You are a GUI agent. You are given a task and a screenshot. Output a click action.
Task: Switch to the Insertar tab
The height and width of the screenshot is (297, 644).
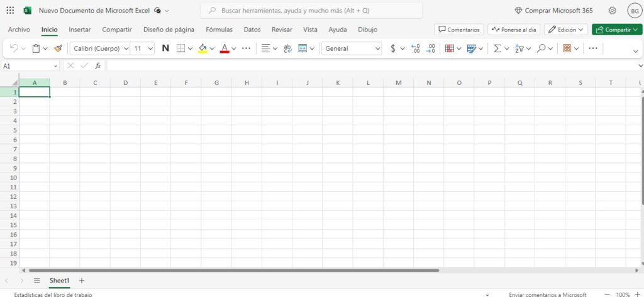point(80,30)
